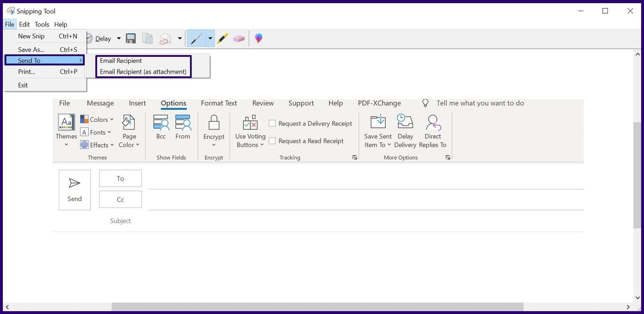Click the To address input line
Screen dimensions: 644x314
365,179
